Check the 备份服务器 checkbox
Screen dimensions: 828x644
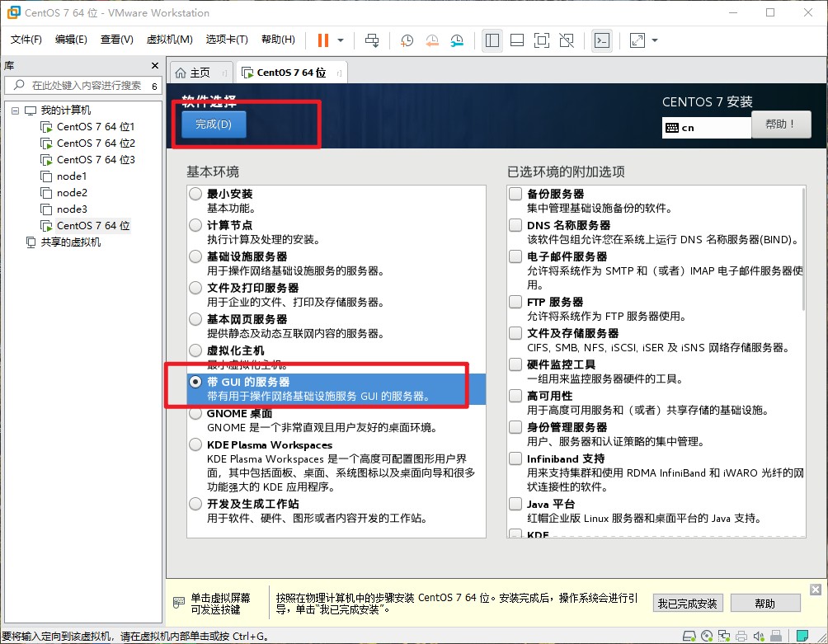[x=515, y=194]
